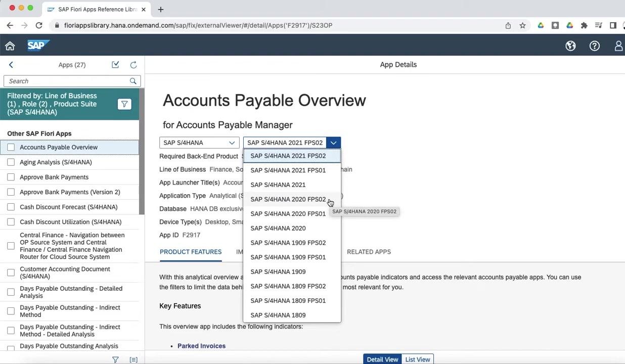Check Approve Bank Payments checkbox
This screenshot has width=625, height=364.
(11, 177)
